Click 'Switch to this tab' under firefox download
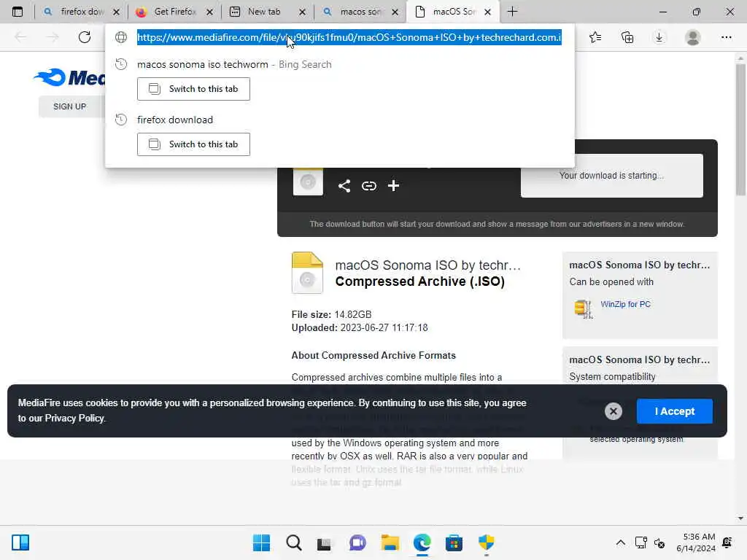 [193, 144]
